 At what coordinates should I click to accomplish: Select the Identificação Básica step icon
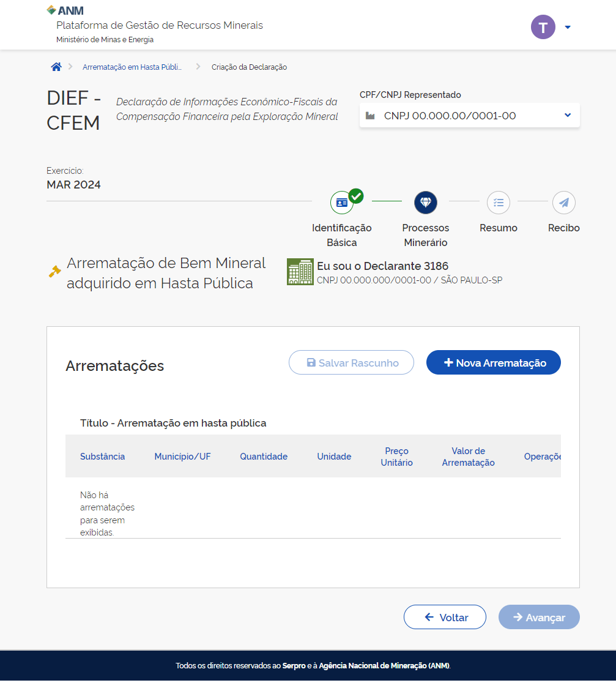pos(342,203)
